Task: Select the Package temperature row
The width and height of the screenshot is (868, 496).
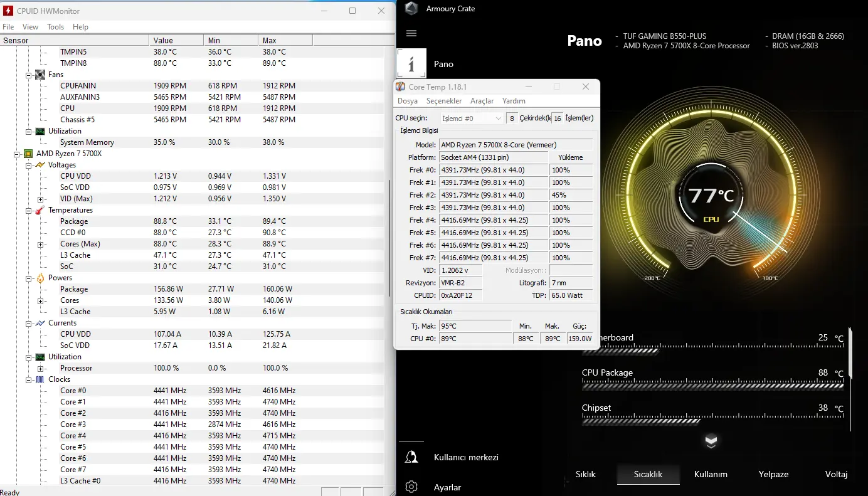Action: coord(191,221)
